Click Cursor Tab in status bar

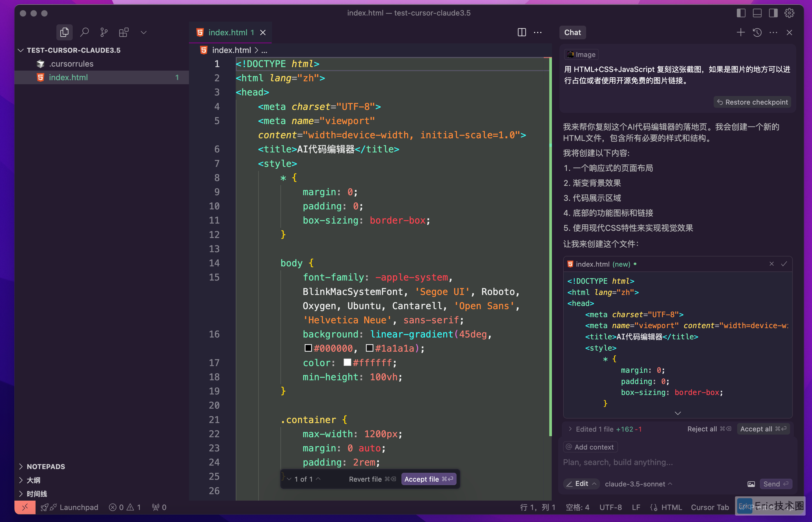(x=710, y=507)
